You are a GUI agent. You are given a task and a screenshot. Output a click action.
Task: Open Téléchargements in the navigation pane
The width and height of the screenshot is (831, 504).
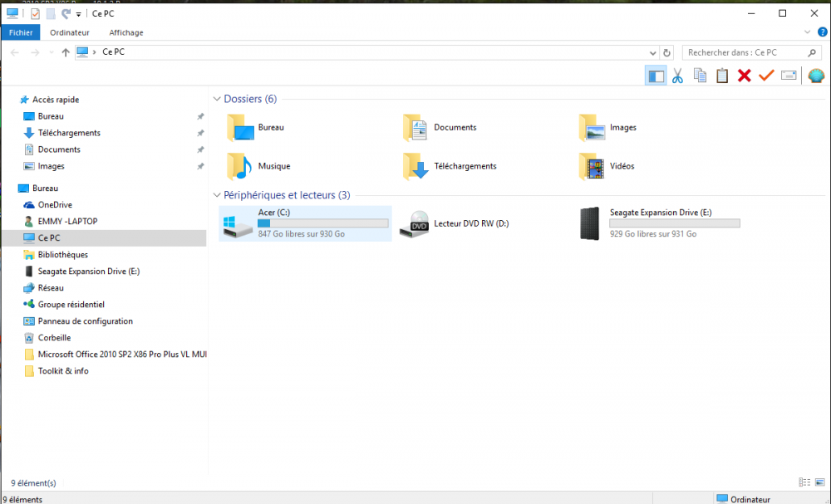[x=69, y=133]
